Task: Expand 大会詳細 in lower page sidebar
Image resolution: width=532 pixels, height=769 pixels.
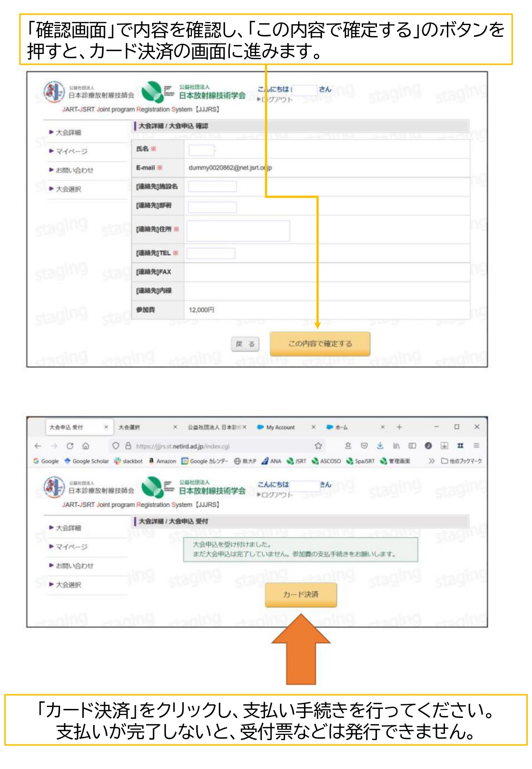Action: click(68, 528)
